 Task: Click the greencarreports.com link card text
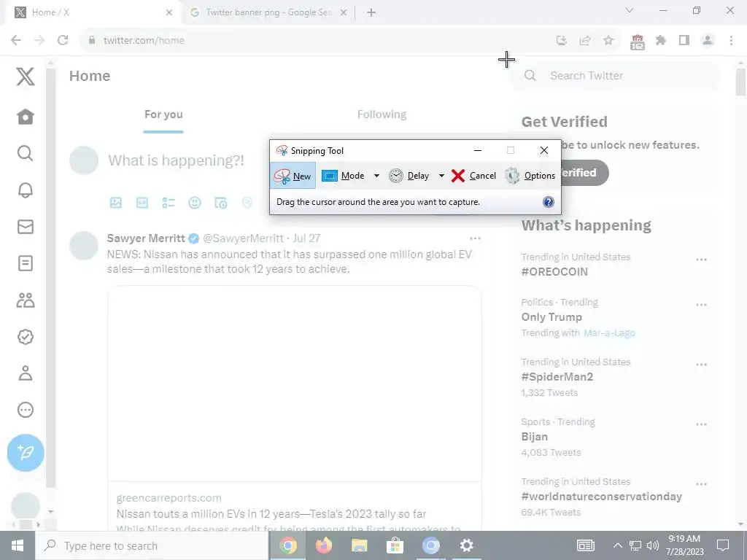click(169, 498)
